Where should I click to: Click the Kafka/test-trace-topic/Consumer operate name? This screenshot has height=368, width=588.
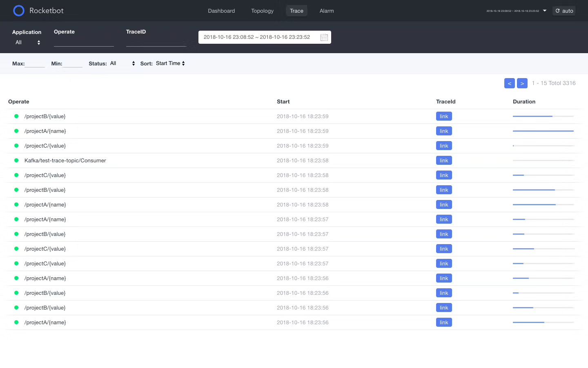point(65,161)
